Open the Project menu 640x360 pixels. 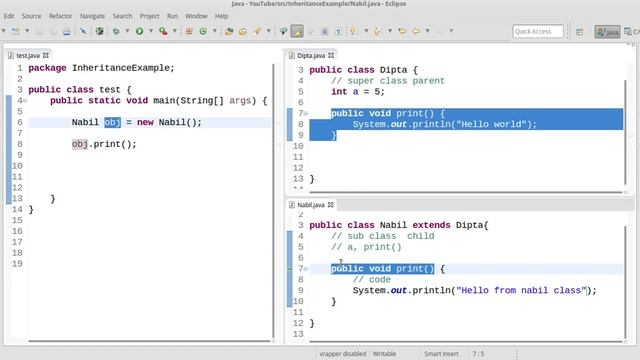tap(149, 16)
